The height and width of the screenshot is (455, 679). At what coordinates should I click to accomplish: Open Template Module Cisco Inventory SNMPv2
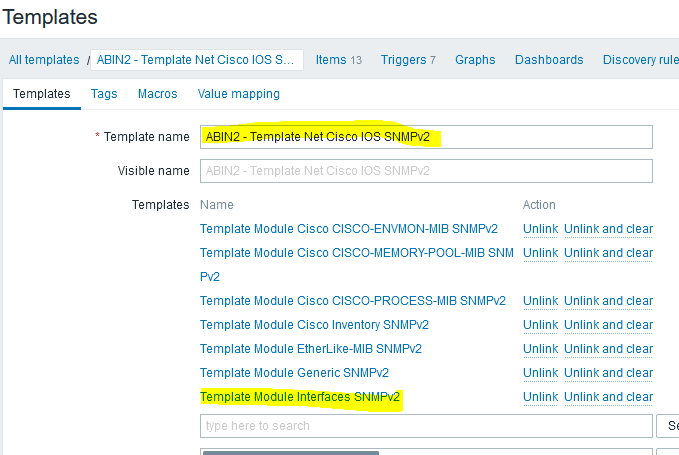click(314, 325)
